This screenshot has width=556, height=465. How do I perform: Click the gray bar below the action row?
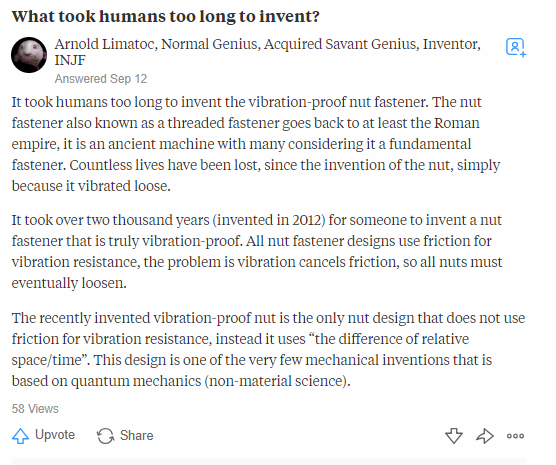point(268,461)
